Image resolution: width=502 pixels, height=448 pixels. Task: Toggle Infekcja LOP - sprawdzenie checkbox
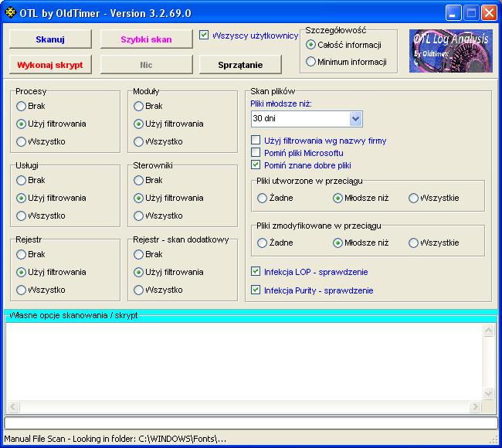(256, 271)
